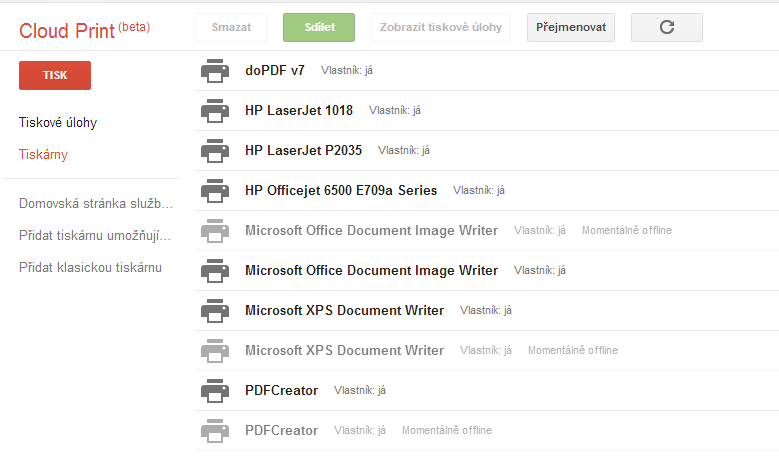Select the online Microsoft Office Document Image Writer name
Image resolution: width=779 pixels, height=459 pixels.
[x=371, y=270]
